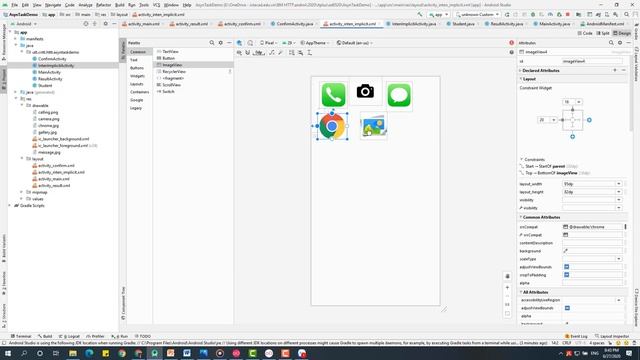Image resolution: width=640 pixels, height=360 pixels.
Task: Click the zoom-in plus button on canvas
Action: click(x=507, y=288)
